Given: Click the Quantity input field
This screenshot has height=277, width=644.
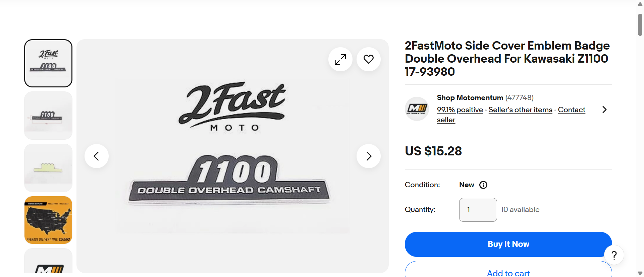Looking at the screenshot, I should click(x=478, y=210).
